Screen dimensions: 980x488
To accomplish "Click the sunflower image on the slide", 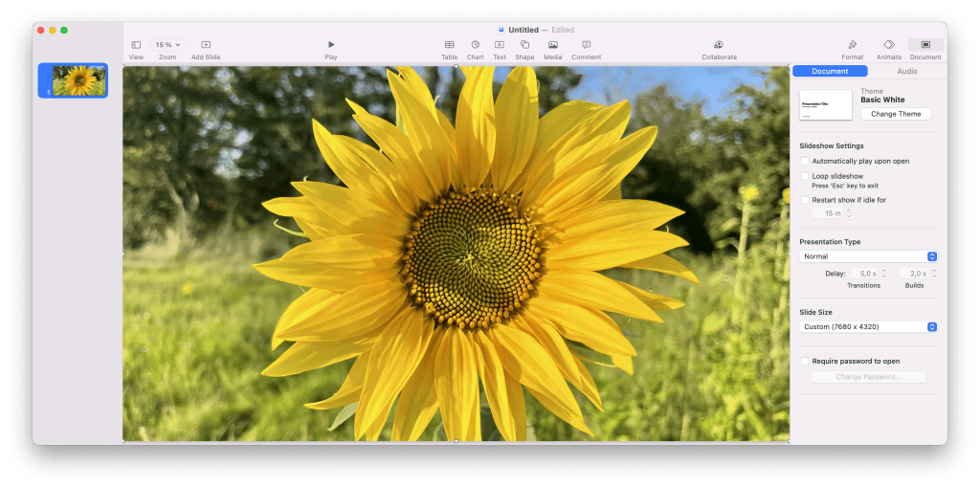I will pos(457,254).
